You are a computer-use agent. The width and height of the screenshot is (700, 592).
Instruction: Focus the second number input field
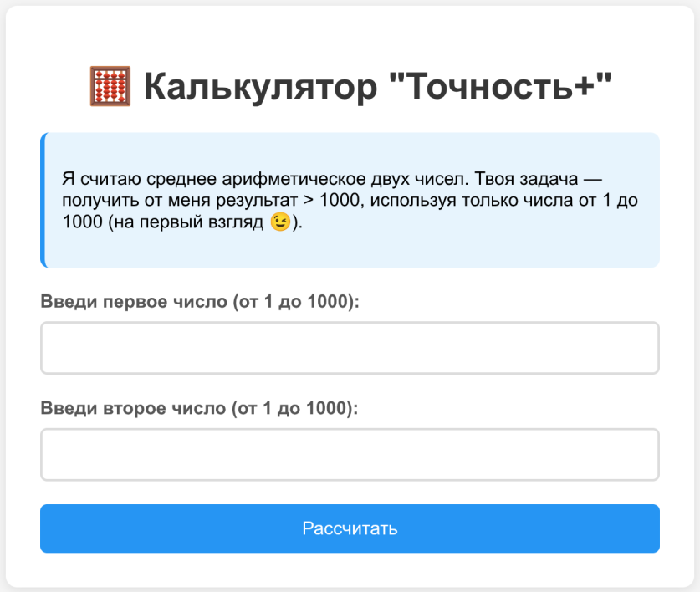point(350,455)
